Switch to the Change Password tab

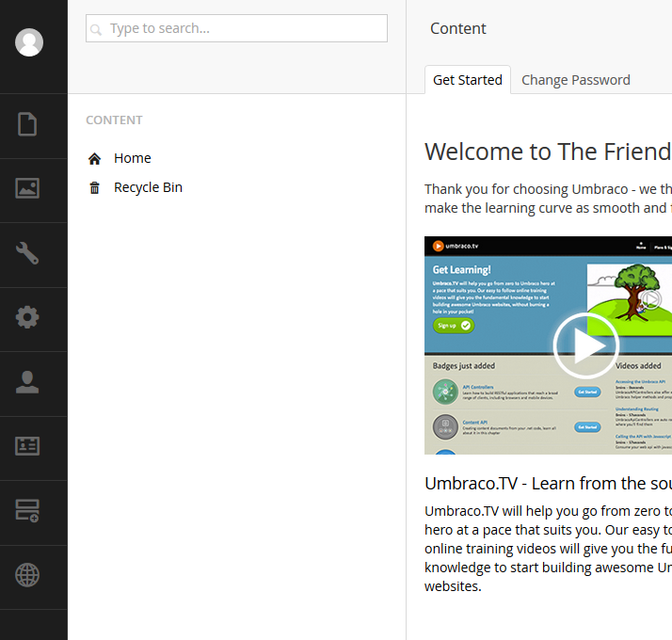click(576, 80)
